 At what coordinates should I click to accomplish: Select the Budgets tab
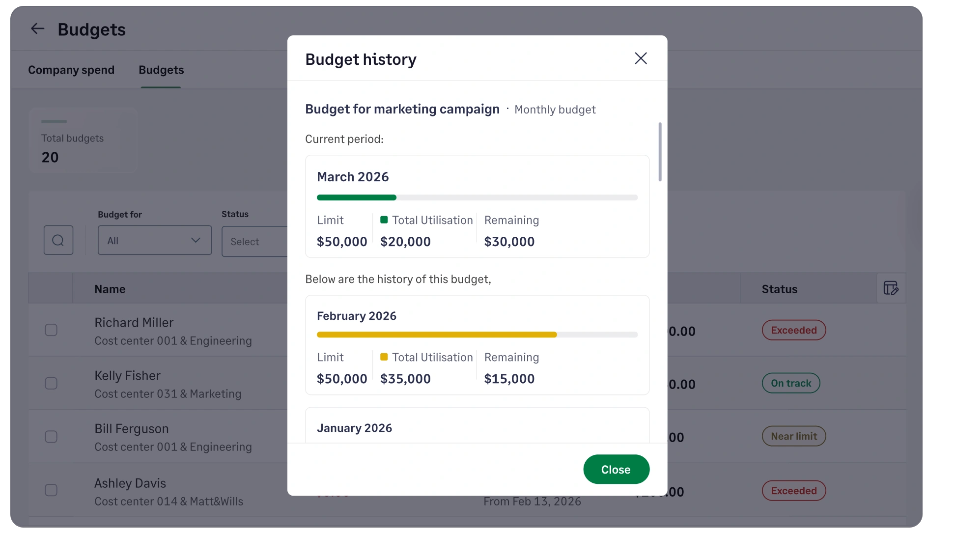point(161,70)
